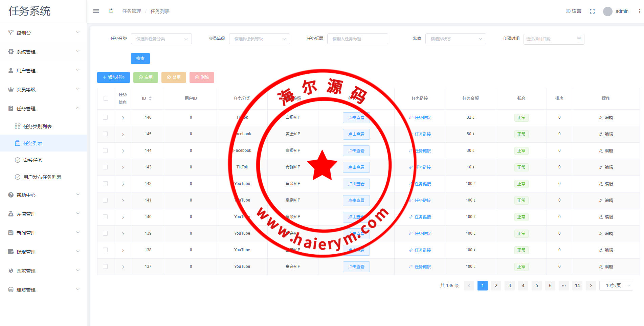This screenshot has height=326, width=644.
Task: Open the vertical dots more menu
Action: [x=639, y=11]
